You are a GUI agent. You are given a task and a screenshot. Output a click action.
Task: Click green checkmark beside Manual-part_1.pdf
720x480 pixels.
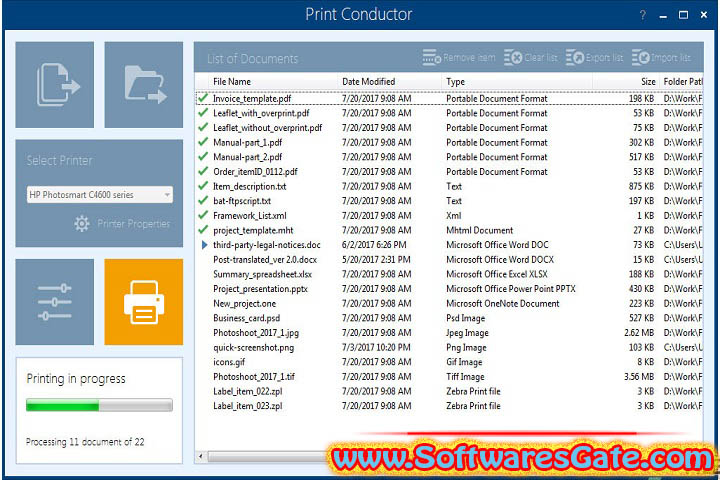(x=203, y=142)
